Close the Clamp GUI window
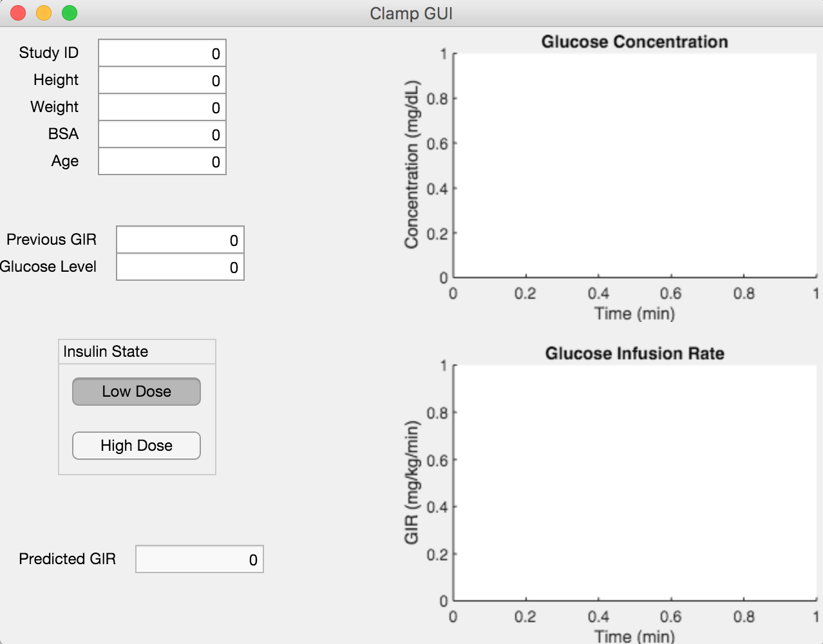This screenshot has height=644, width=823. tap(18, 13)
